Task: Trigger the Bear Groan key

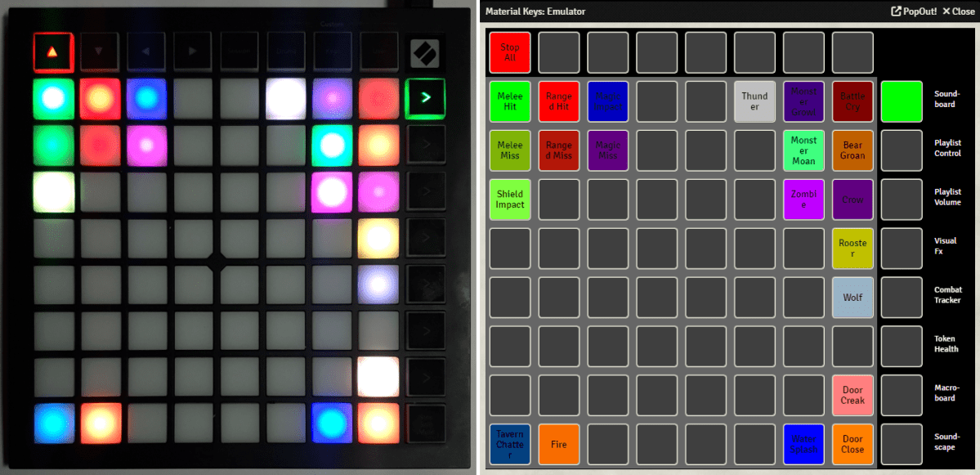Action: (852, 150)
